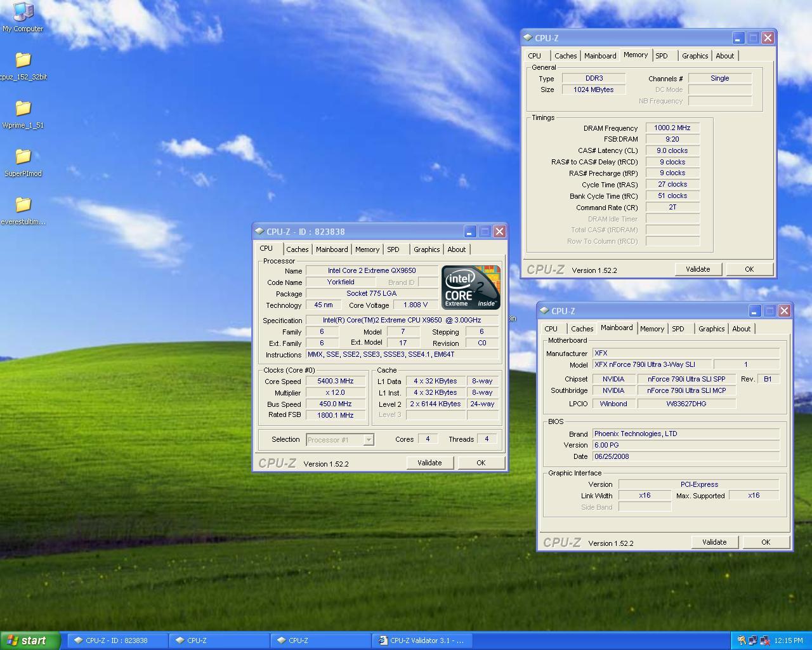The image size is (812, 650).
Task: Click the first system tray icon
Action: click(x=741, y=640)
